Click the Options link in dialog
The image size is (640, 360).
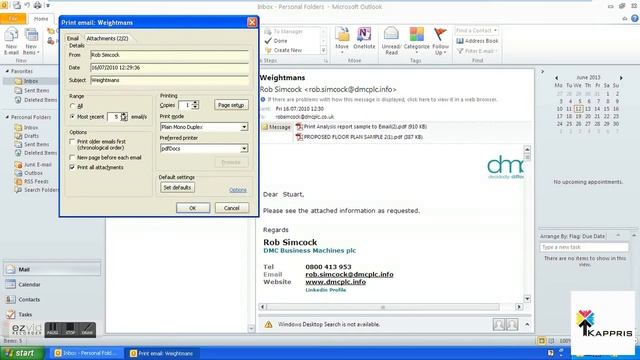(x=238, y=190)
